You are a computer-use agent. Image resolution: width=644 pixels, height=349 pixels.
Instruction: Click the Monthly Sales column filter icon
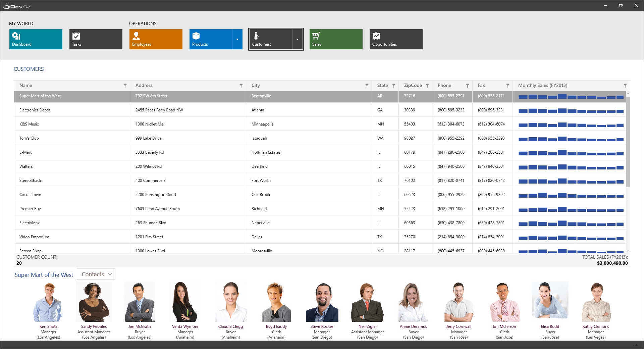tap(625, 86)
